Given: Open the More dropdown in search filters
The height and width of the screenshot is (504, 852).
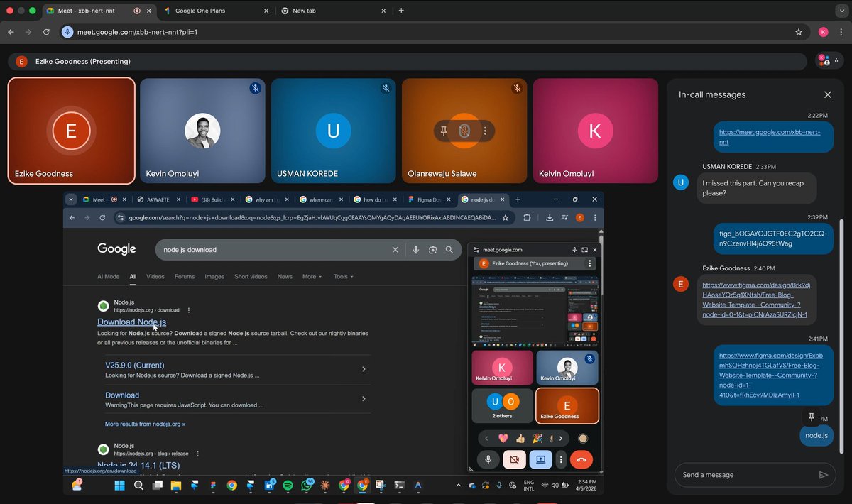Looking at the screenshot, I should [312, 277].
